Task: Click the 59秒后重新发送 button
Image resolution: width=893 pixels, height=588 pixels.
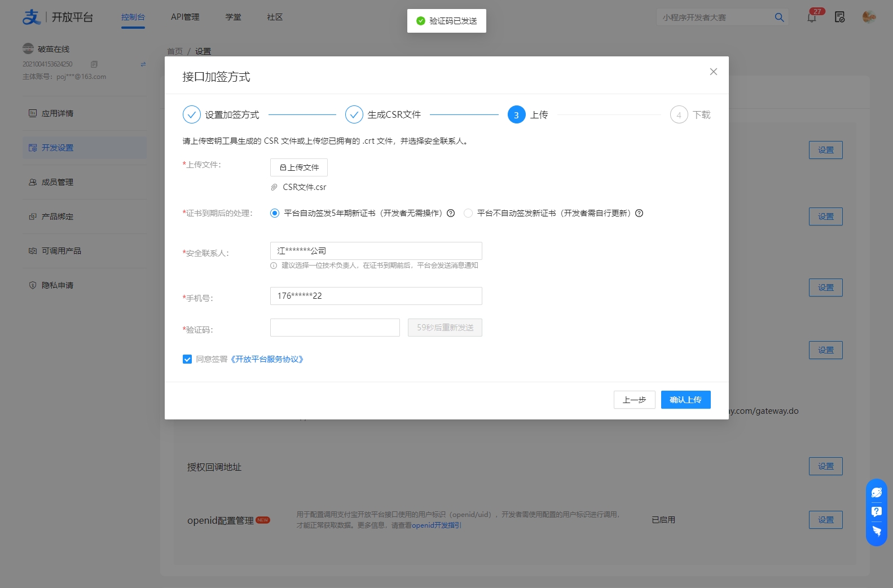Action: [x=445, y=328]
